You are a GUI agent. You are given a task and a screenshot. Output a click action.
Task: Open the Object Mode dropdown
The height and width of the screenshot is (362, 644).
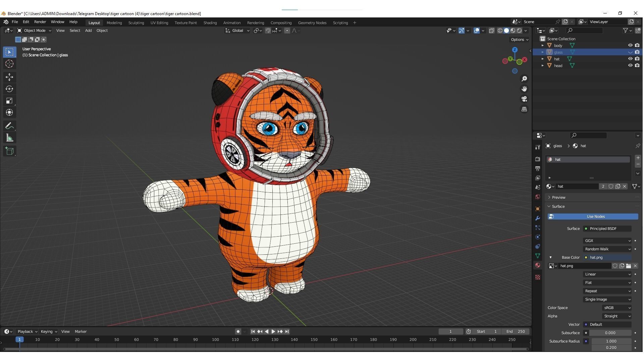coord(34,31)
